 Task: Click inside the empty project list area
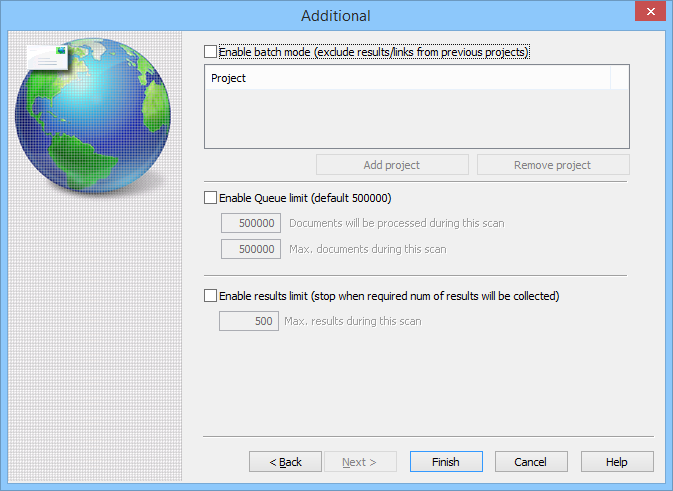click(x=416, y=118)
